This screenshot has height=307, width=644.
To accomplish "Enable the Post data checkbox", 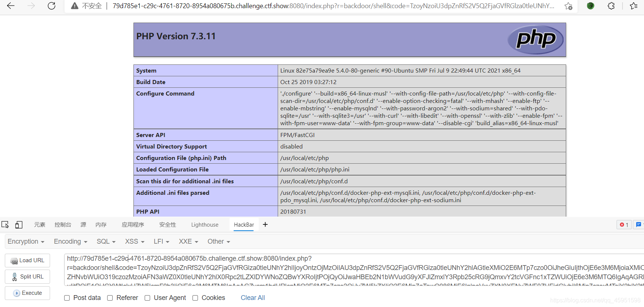I will 67,298.
